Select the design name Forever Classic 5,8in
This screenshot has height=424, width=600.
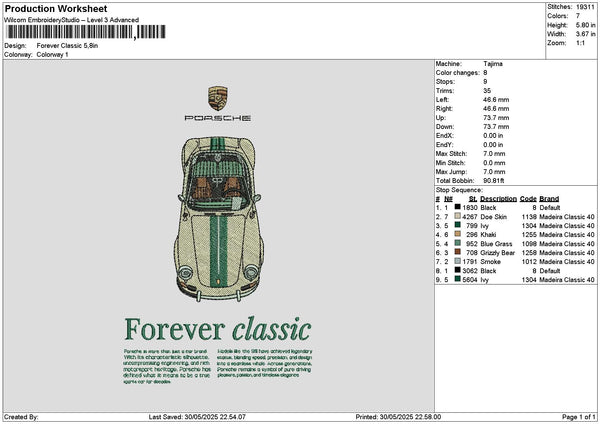click(x=67, y=46)
